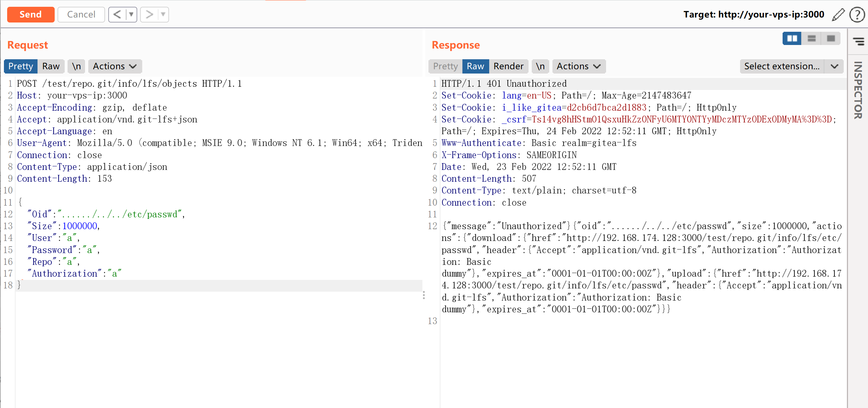Switch Request view to Raw
This screenshot has height=408, width=868.
[51, 66]
